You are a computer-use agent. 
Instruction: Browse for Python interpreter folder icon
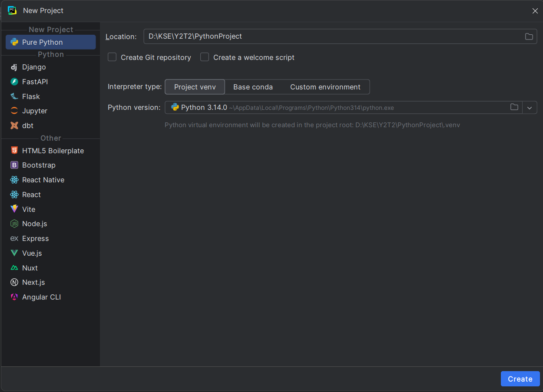click(514, 107)
